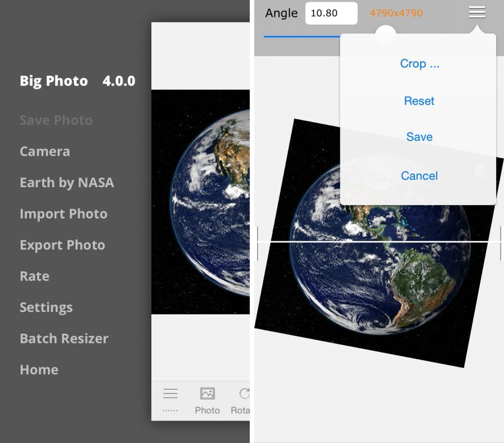Open Settings from the side menu
Viewport: 504px width, 443px height.
tap(46, 308)
